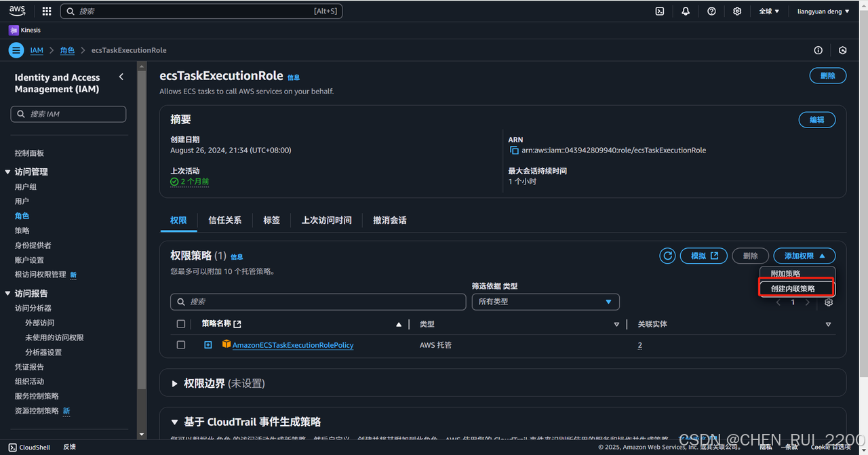Switch to the 撤消会话 tab
The width and height of the screenshot is (868, 455).
click(x=390, y=220)
